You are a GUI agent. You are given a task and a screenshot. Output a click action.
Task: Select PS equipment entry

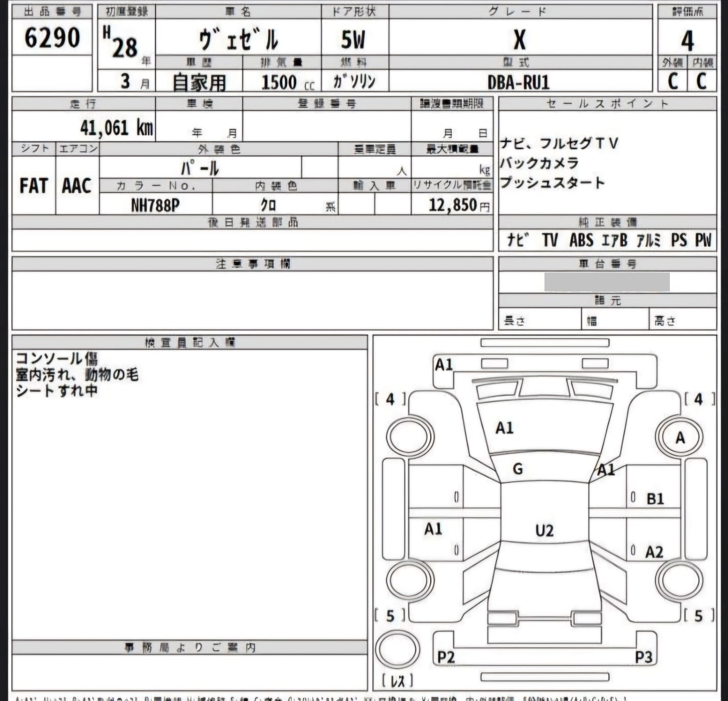[x=679, y=239]
